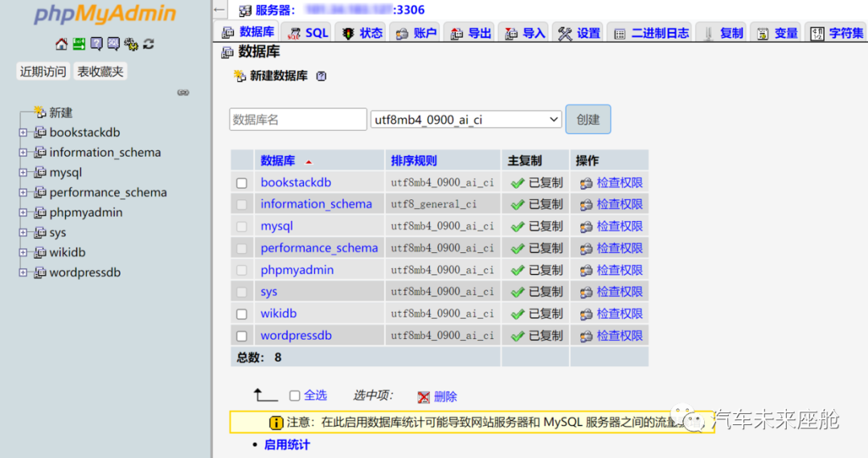Click privileges icon in sys row
The height and width of the screenshot is (458, 868).
coord(586,292)
